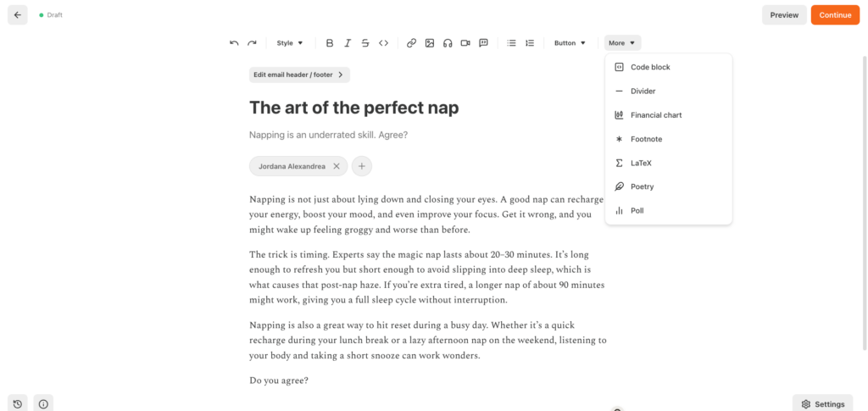Choose Poll in the More menu
The width and height of the screenshot is (868, 411).
(637, 210)
